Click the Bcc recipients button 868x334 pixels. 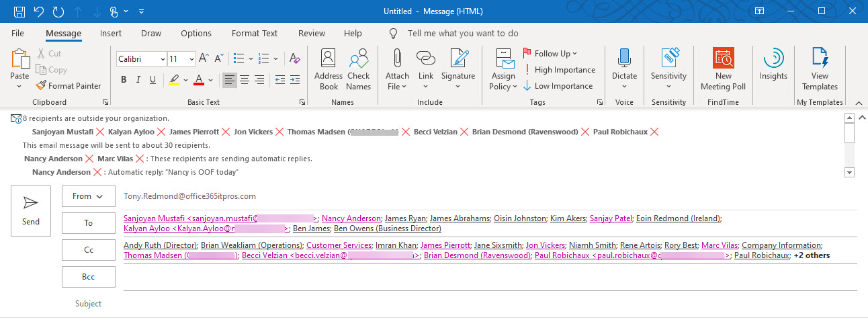click(89, 277)
